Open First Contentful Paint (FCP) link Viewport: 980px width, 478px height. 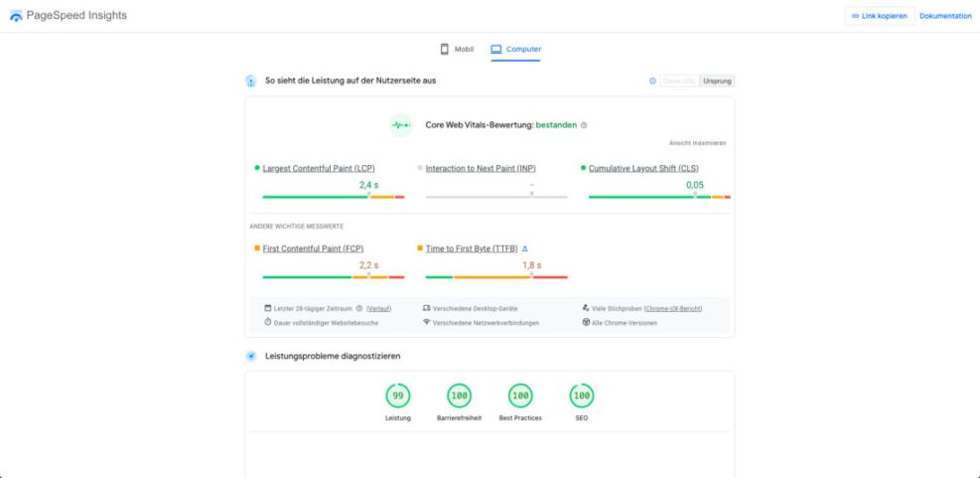tap(313, 248)
